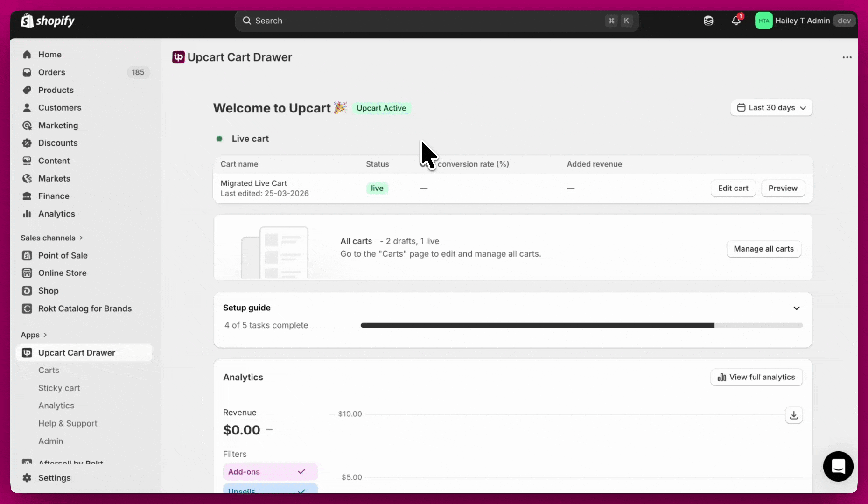Open Help & Support submenu item

click(68, 424)
